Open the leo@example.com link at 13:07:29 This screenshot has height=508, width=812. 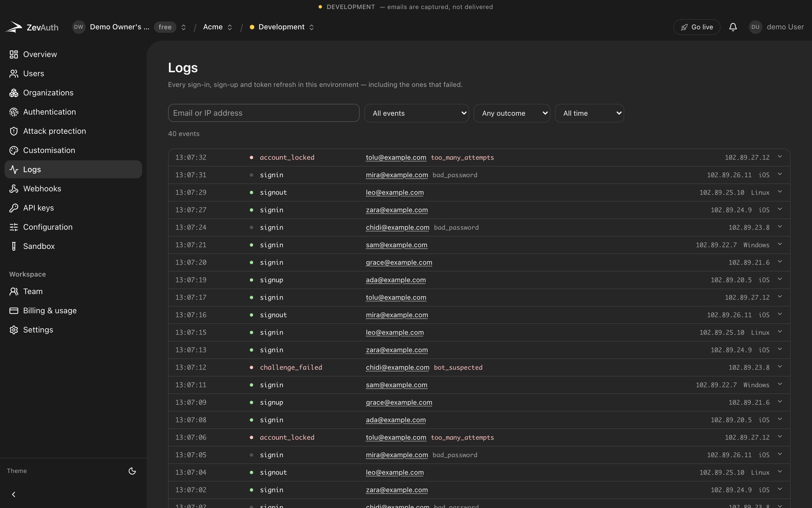[x=395, y=192]
